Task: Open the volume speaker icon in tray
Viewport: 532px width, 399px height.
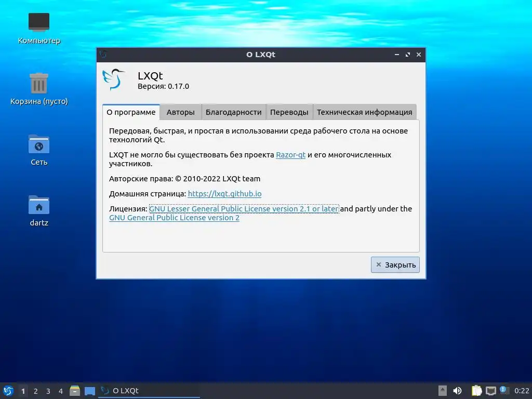Action: point(457,391)
